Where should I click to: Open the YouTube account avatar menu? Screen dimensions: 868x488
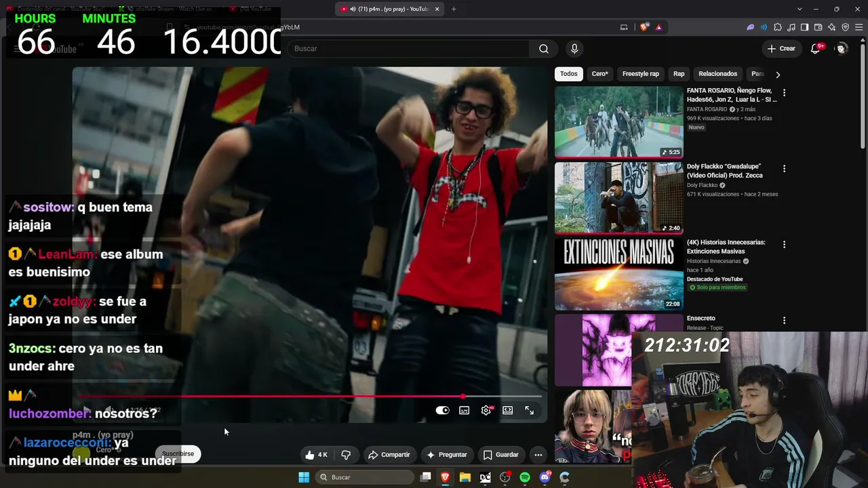click(842, 49)
